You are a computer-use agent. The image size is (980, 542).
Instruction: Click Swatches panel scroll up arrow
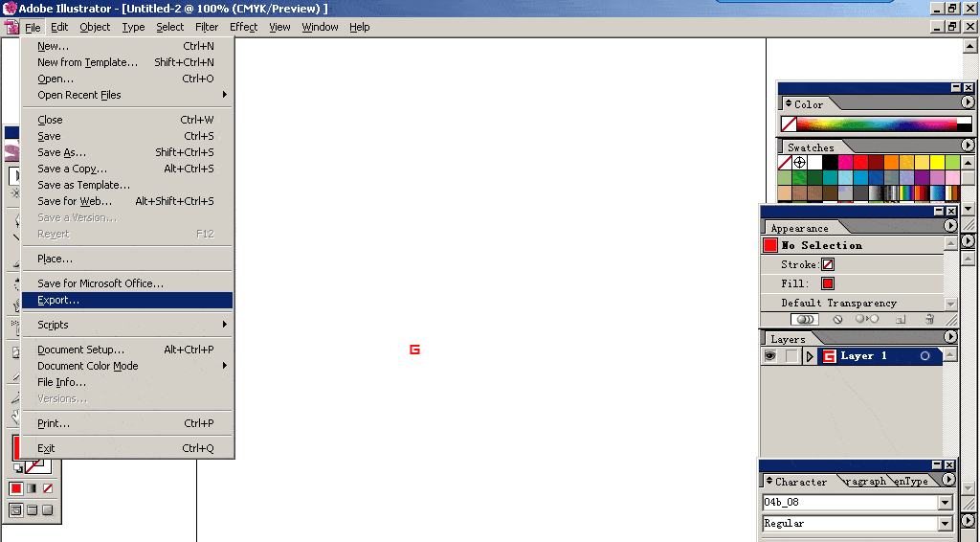click(x=968, y=163)
